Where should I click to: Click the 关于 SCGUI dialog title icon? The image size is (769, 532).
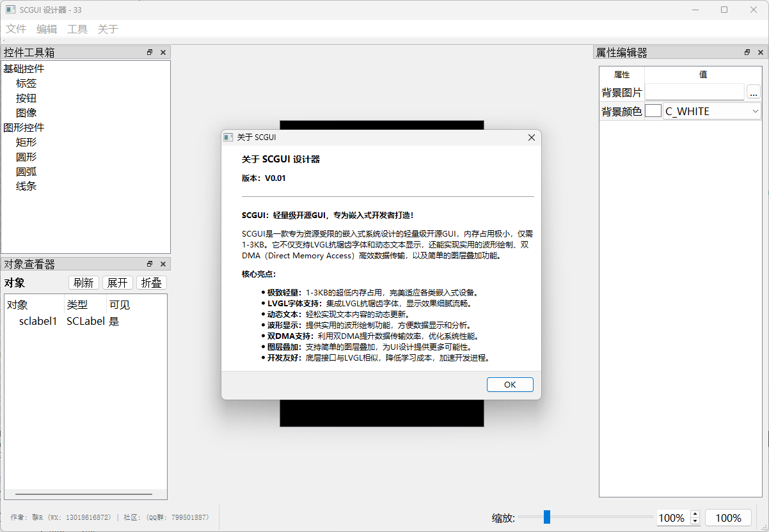click(228, 137)
